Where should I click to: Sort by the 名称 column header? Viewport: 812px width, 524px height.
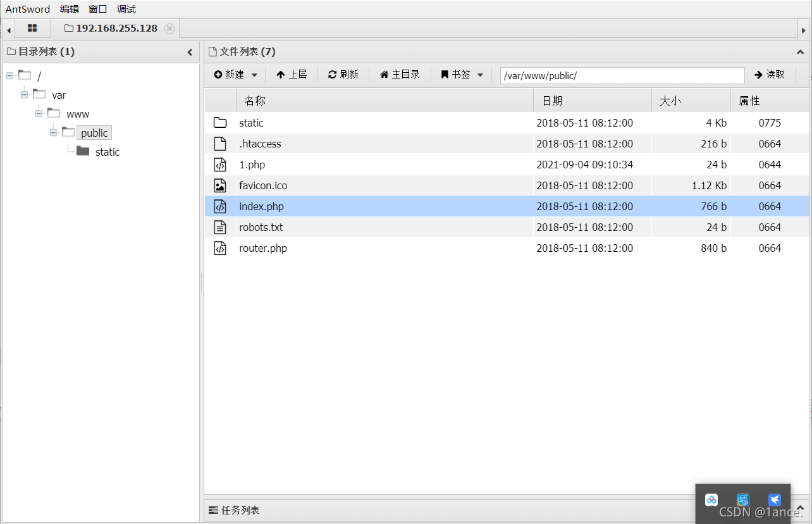pos(384,101)
